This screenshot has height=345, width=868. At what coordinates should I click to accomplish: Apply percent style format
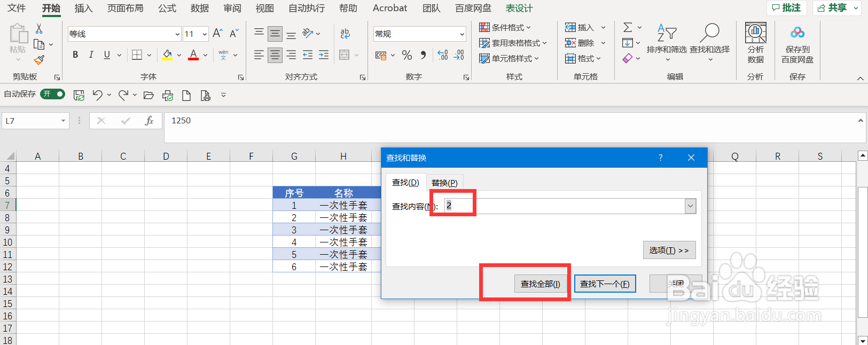[x=407, y=55]
